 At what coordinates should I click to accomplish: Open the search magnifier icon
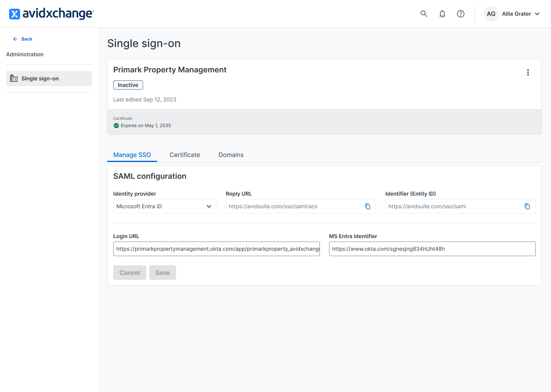424,14
